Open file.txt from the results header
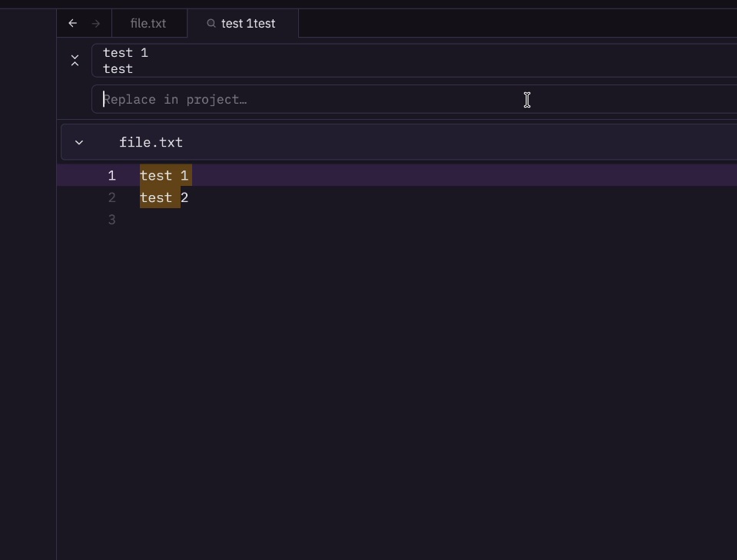The image size is (737, 560). [x=151, y=143]
